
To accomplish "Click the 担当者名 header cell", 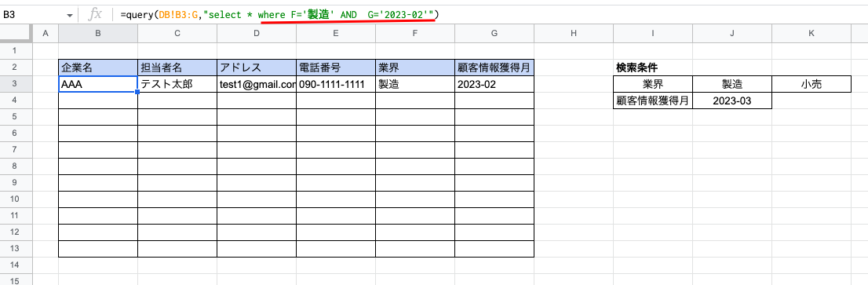I will coord(177,68).
